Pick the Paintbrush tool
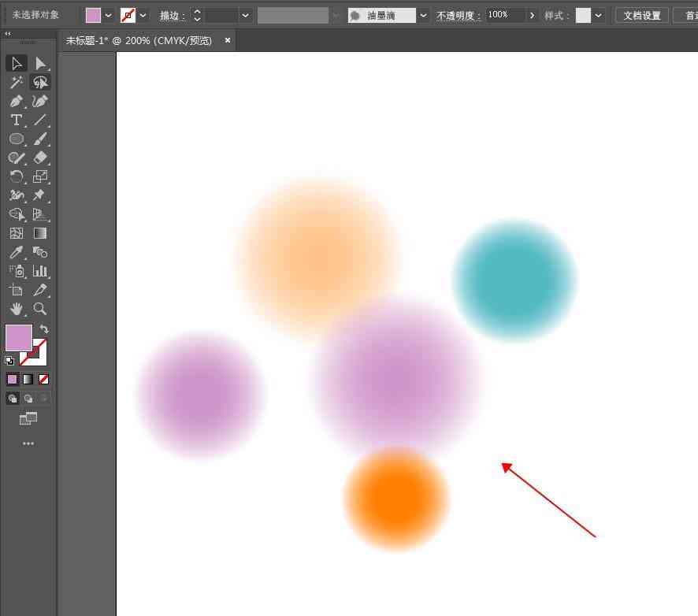 point(40,139)
